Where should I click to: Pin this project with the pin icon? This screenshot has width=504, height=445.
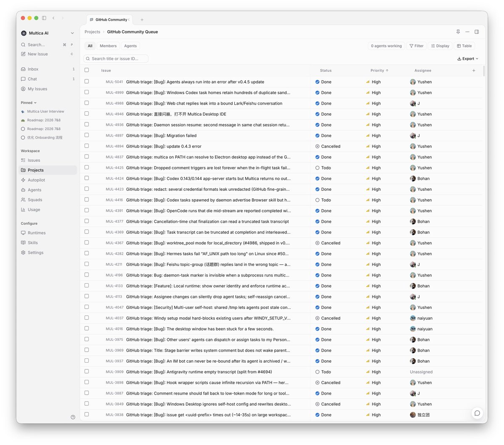(x=458, y=32)
